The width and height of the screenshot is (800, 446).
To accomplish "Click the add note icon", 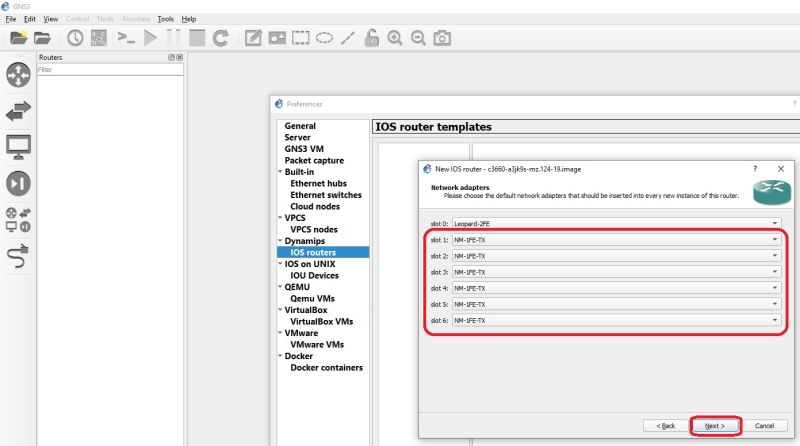I will click(253, 38).
